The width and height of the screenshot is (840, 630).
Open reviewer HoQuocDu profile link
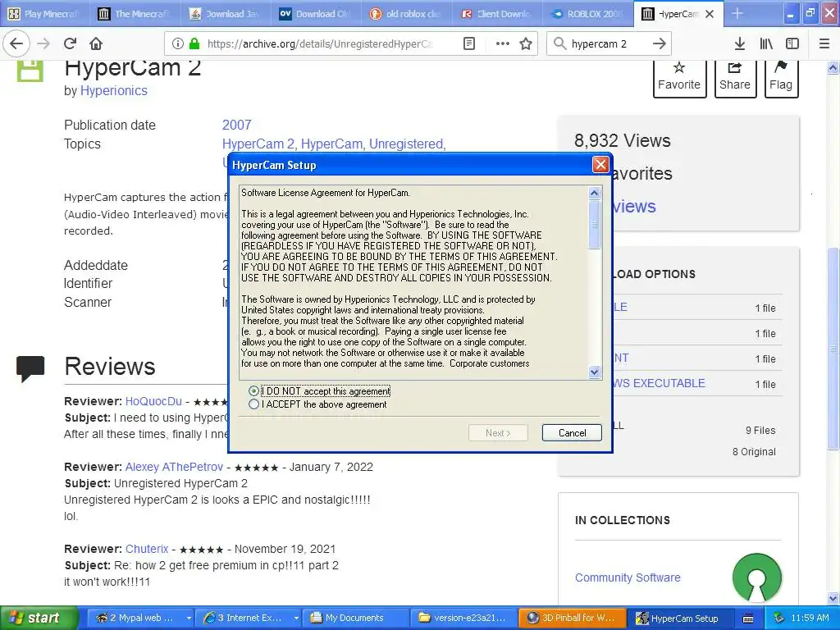pos(153,401)
